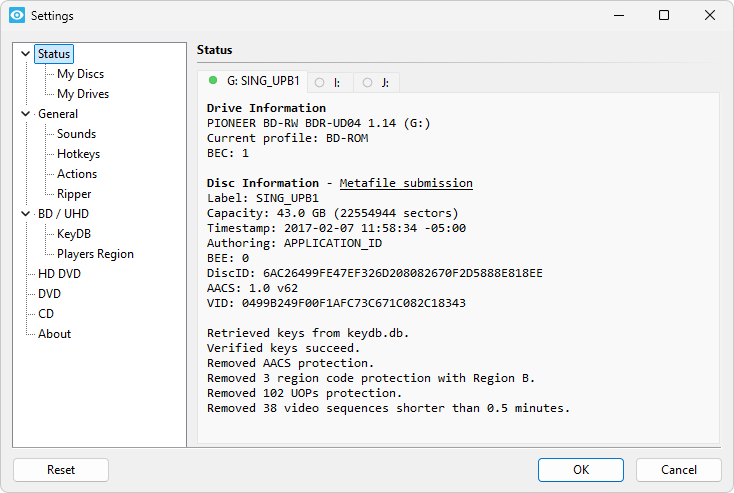The width and height of the screenshot is (734, 493).
Task: Select the Ripper tree entry
Action: [x=74, y=194]
